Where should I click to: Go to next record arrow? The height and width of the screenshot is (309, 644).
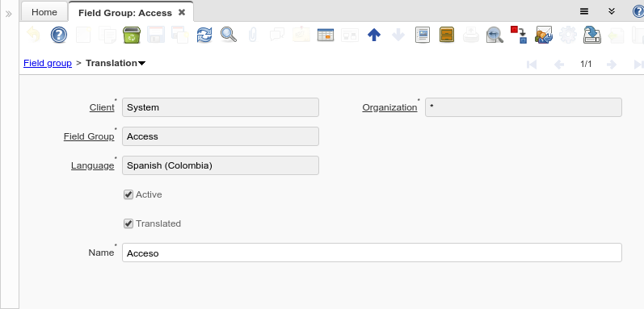[612, 65]
